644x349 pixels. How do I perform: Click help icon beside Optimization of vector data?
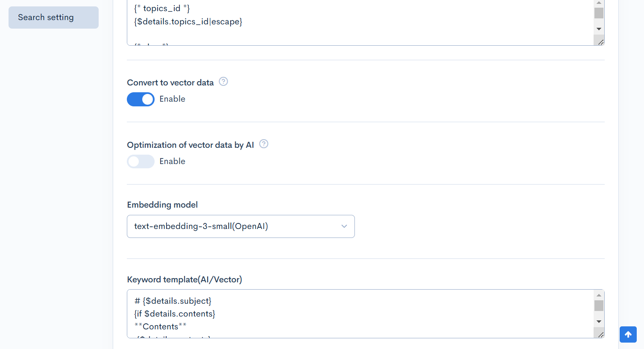click(264, 144)
